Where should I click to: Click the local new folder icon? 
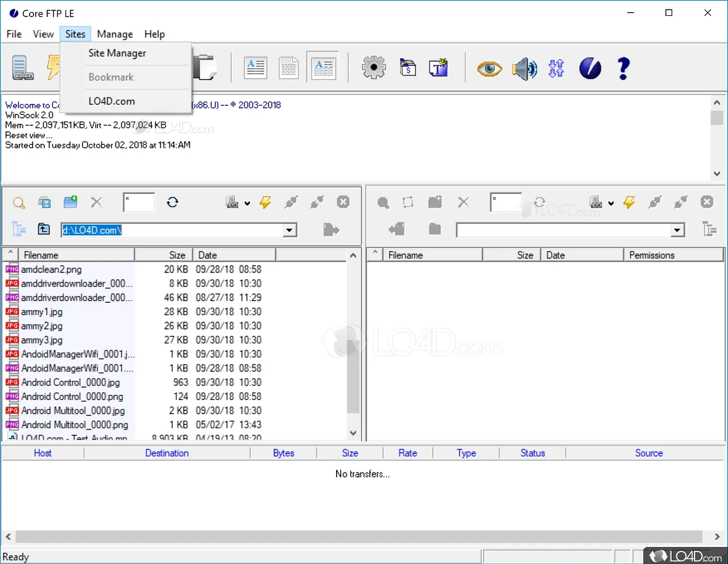click(71, 202)
